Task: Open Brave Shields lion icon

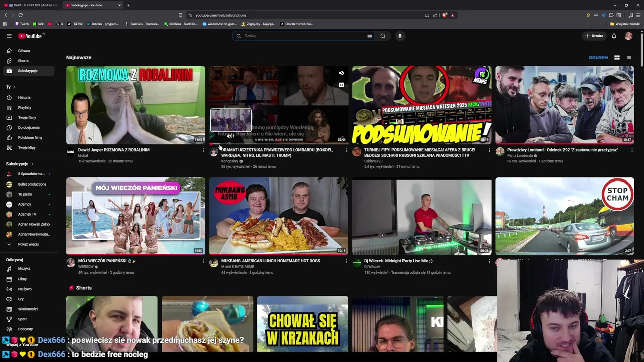Action: point(445,15)
